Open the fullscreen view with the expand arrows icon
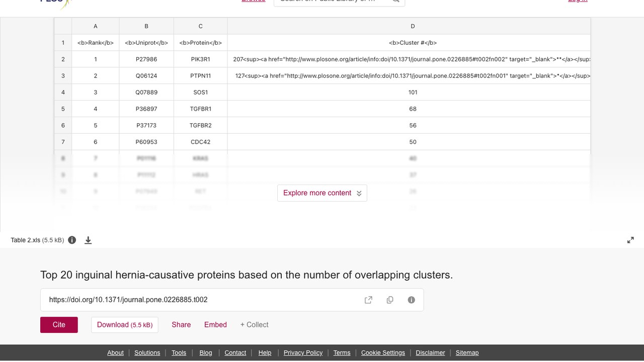Image resolution: width=644 pixels, height=362 pixels. (630, 240)
